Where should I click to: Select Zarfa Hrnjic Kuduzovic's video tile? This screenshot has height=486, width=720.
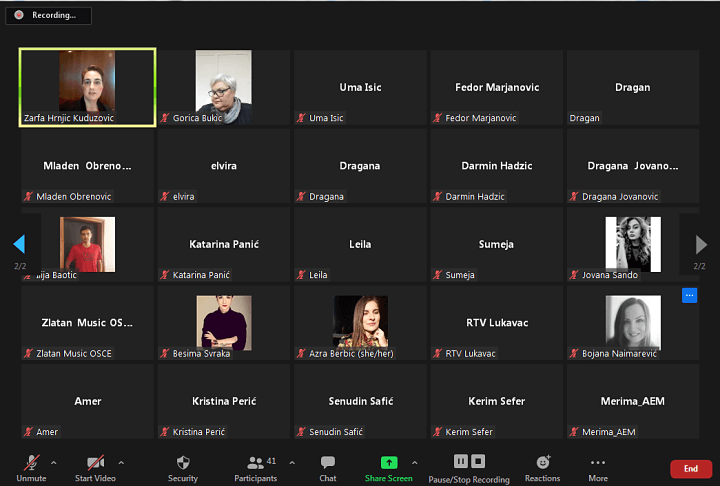[88, 87]
